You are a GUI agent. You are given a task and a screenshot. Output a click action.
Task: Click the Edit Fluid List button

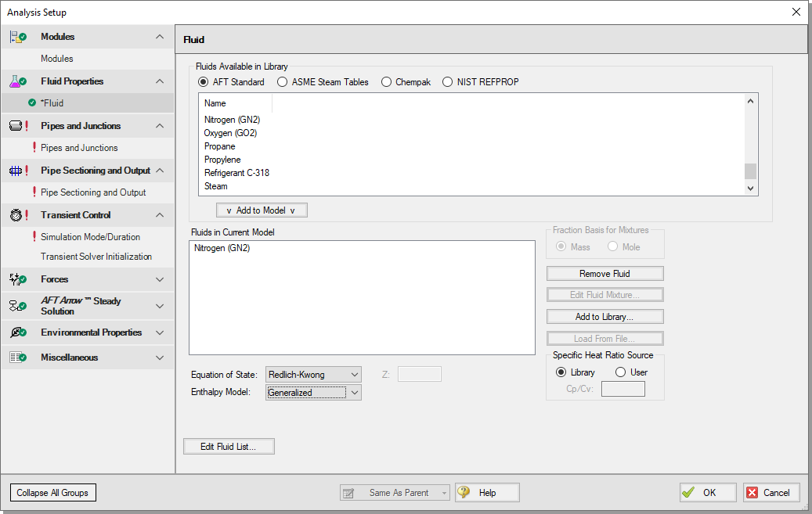tap(229, 447)
